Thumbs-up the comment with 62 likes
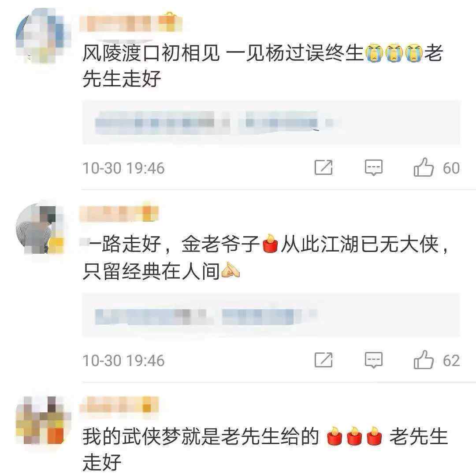Image resolution: width=476 pixels, height=474 pixels. 424,360
